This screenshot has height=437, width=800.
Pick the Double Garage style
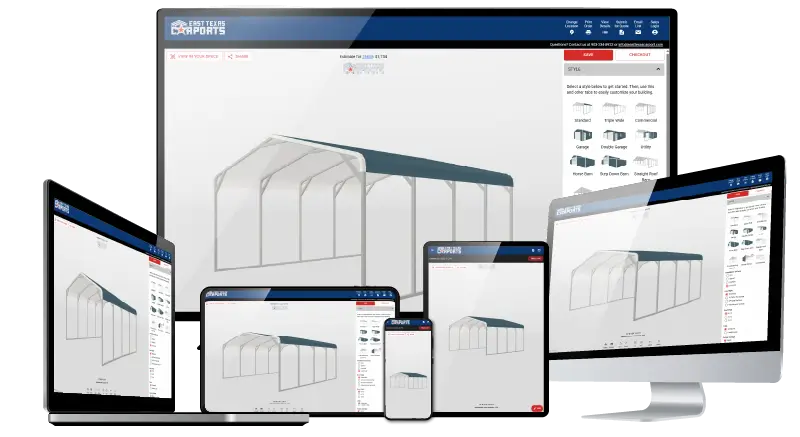click(x=614, y=134)
